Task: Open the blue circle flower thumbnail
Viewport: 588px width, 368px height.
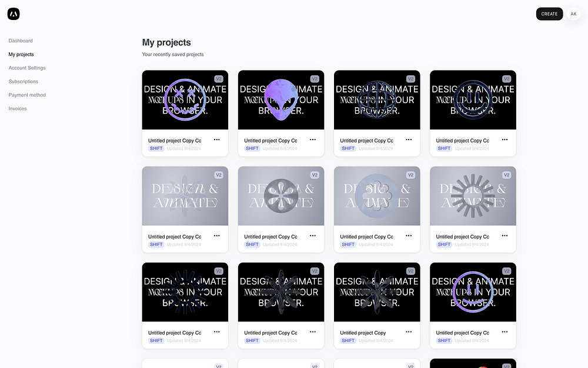Action: point(377,196)
